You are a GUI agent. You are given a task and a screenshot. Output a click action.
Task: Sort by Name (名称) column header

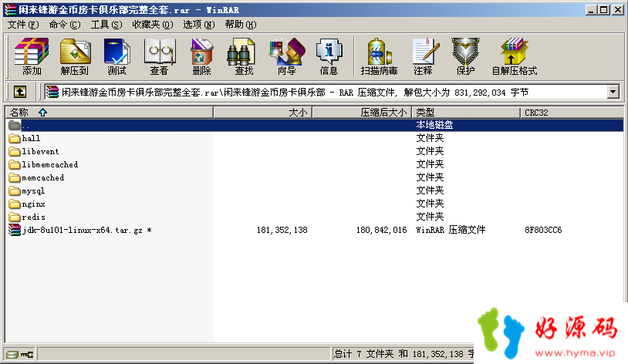[110, 113]
